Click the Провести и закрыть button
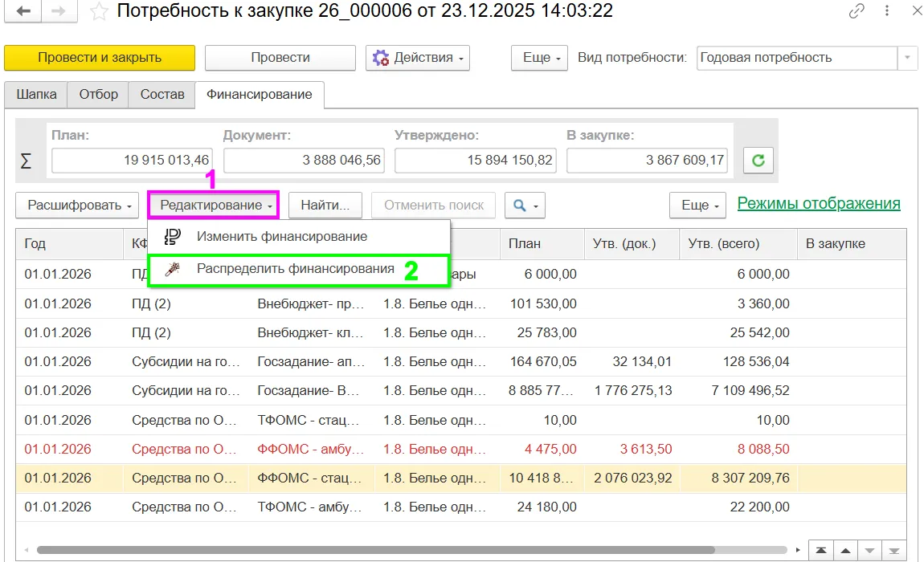This screenshot has width=924, height=562. click(100, 58)
